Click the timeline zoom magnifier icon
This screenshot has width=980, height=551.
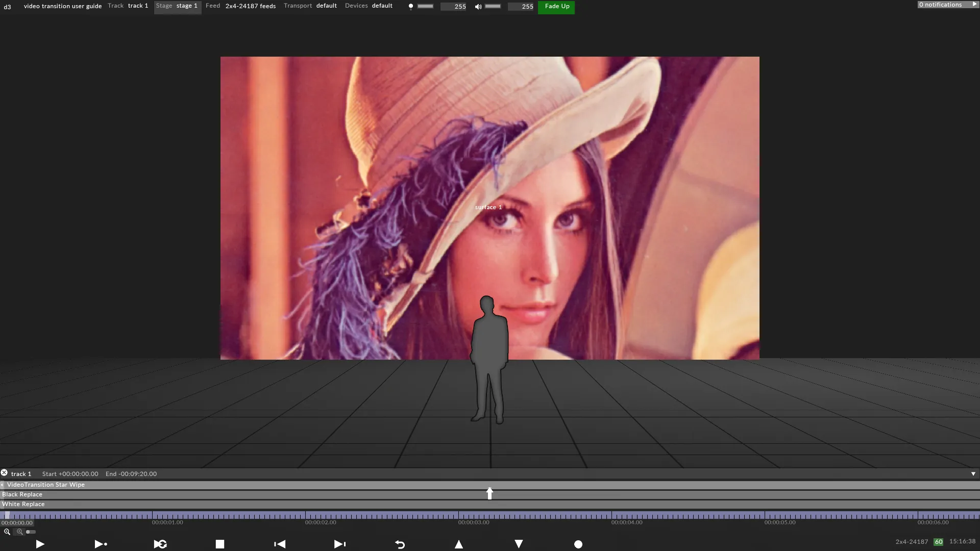[7, 532]
